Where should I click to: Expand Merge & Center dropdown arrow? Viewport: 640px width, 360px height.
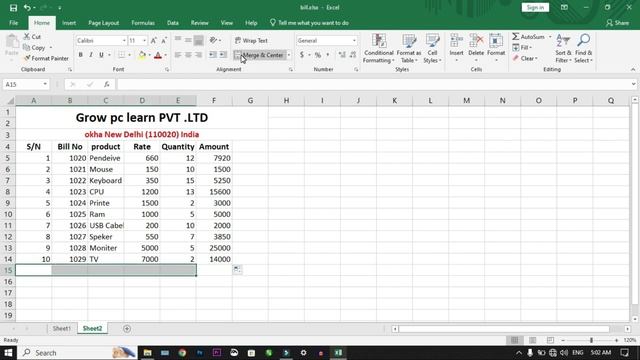pos(289,55)
